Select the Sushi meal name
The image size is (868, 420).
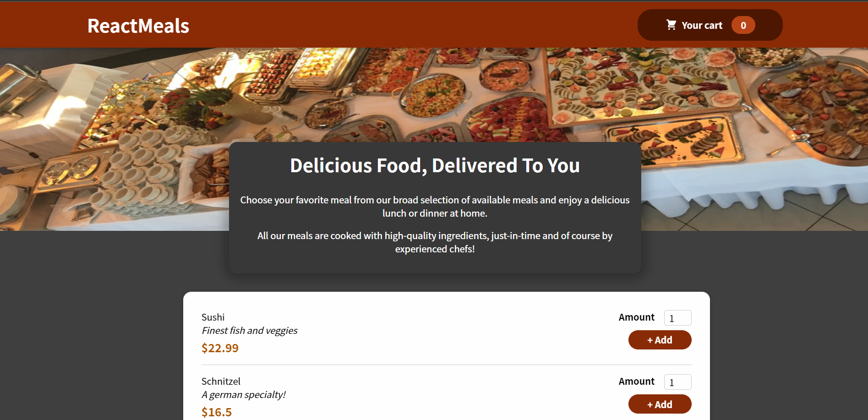pyautogui.click(x=213, y=317)
